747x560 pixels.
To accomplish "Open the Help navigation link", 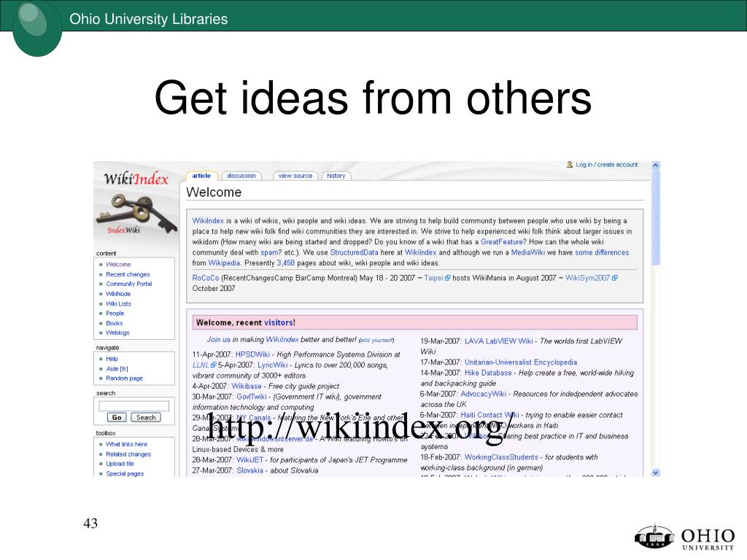I will coord(112,359).
